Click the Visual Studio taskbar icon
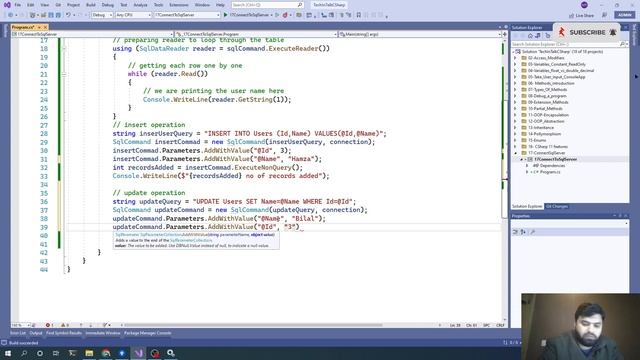The width and height of the screenshot is (640, 360). (138, 353)
